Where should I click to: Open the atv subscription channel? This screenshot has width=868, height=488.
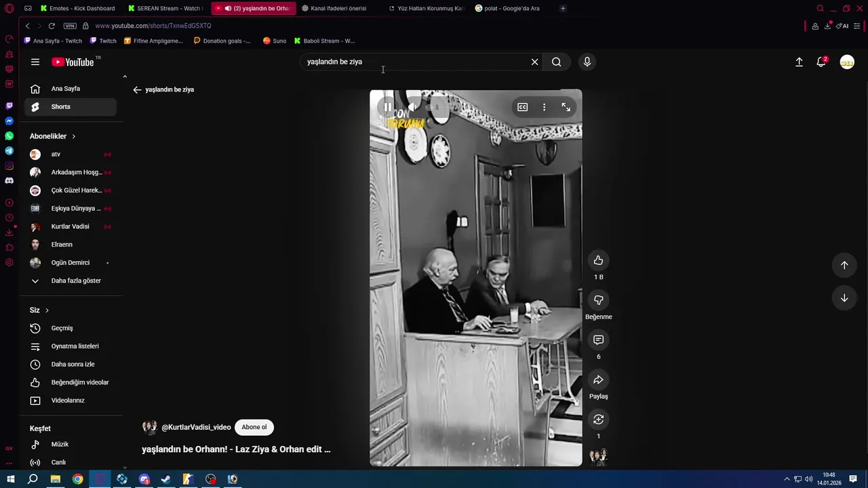[71, 155]
